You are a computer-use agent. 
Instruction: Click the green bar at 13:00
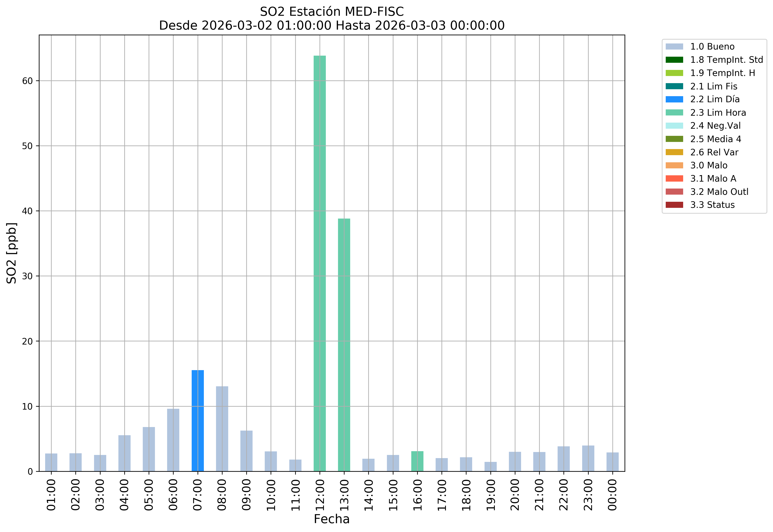[344, 345]
